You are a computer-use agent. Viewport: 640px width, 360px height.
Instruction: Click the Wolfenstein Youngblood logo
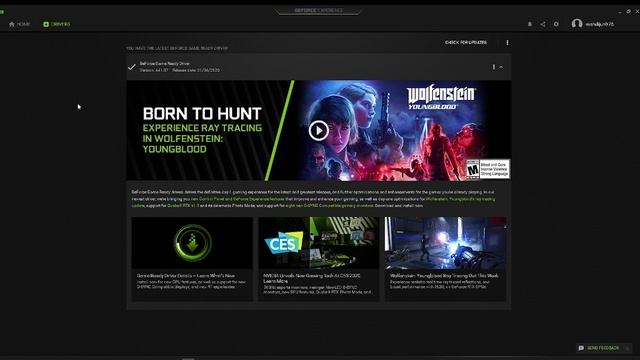click(x=441, y=98)
